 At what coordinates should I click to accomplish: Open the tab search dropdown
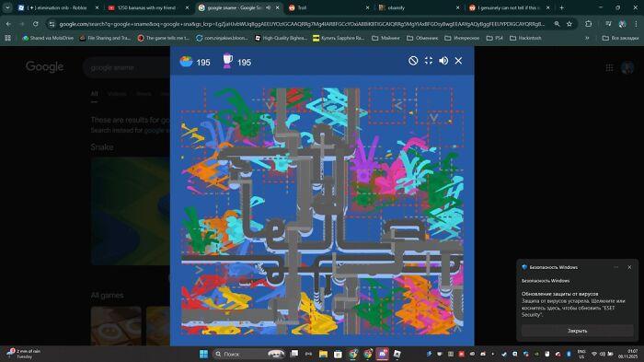click(x=7, y=7)
